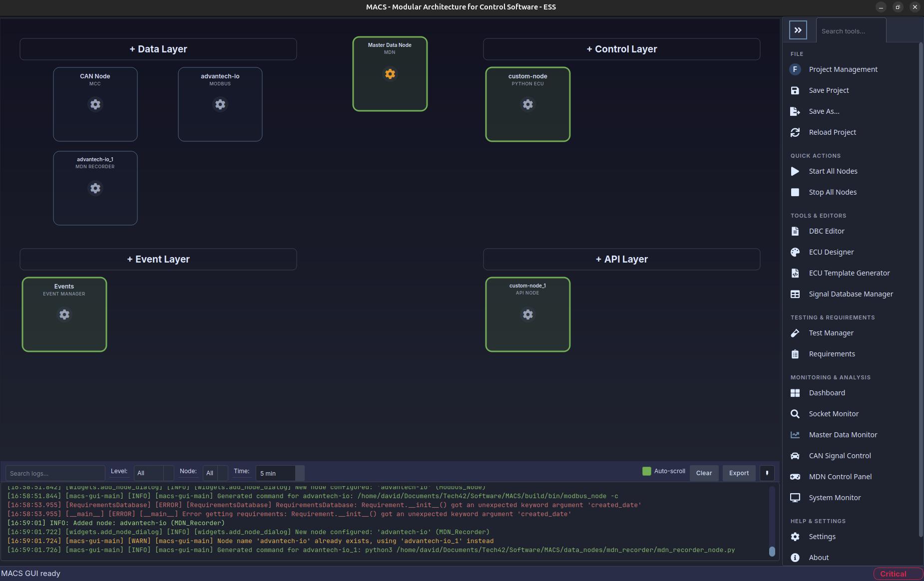Click Stop All Nodes square icon
Image resolution: width=924 pixels, height=581 pixels.
click(x=795, y=192)
